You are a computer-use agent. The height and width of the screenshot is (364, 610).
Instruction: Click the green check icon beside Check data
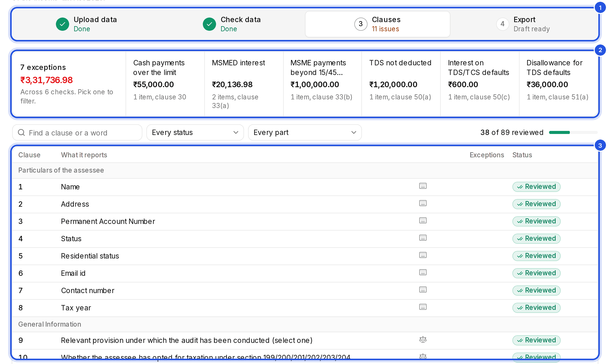209,24
